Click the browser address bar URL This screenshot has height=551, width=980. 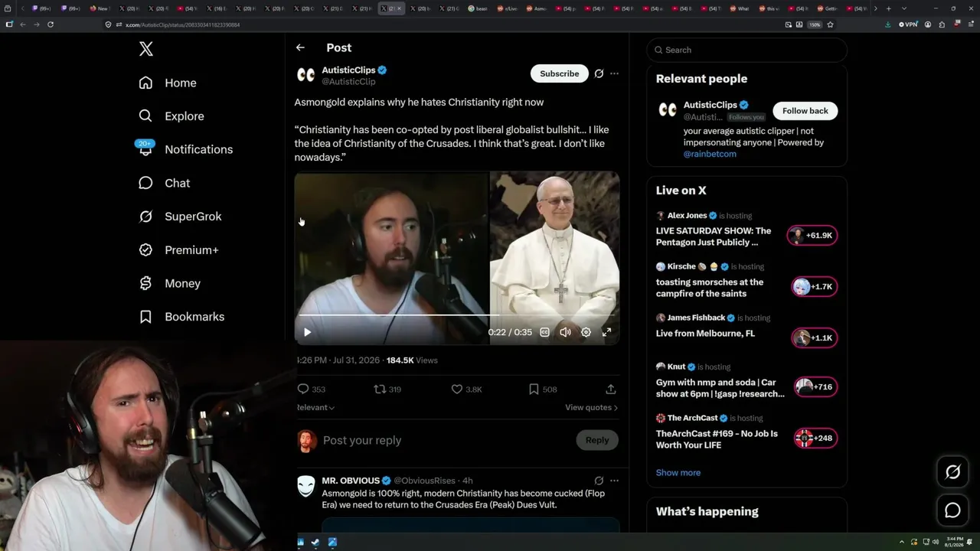pos(182,24)
